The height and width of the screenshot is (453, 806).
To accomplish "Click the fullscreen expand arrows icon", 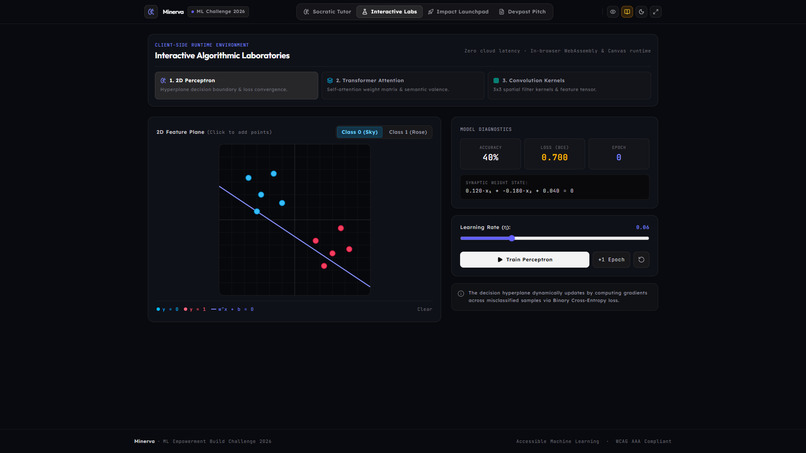I will 655,11.
